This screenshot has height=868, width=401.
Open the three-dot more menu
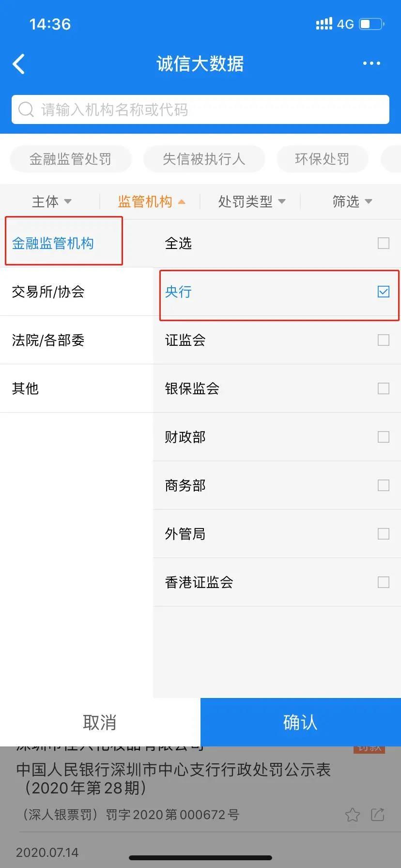371,63
